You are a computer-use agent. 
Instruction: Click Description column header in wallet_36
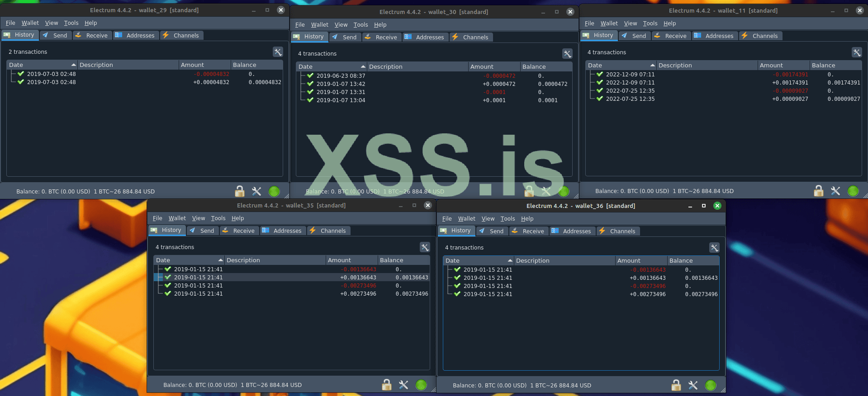(564, 261)
